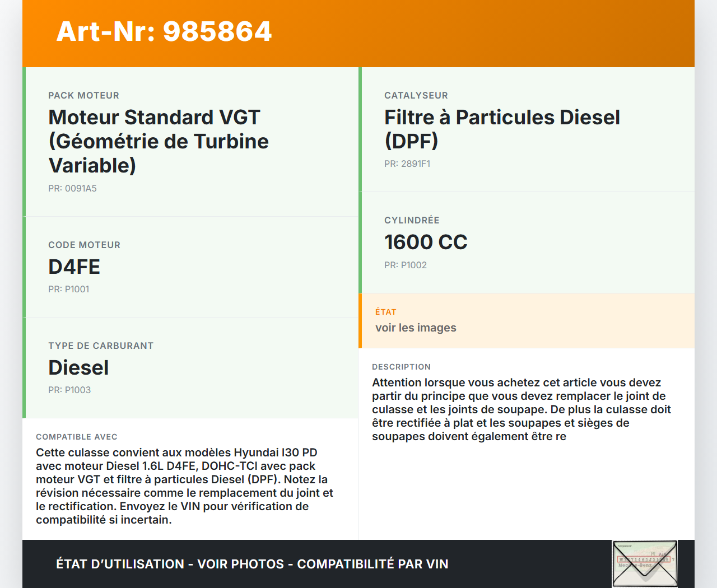This screenshot has width=717, height=588.
Task: Click the TYPE DE CARBURANT label
Action: click(x=101, y=346)
